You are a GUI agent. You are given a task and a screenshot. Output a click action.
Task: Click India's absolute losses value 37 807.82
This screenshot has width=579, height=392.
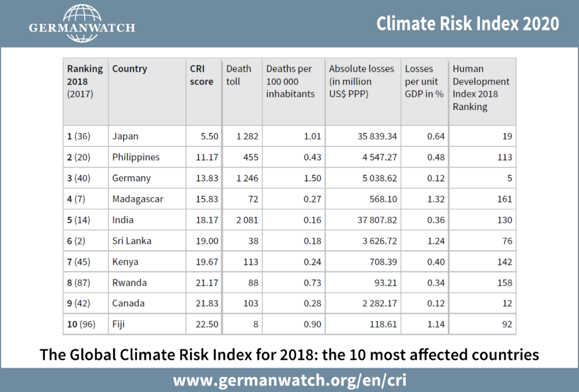pos(372,220)
